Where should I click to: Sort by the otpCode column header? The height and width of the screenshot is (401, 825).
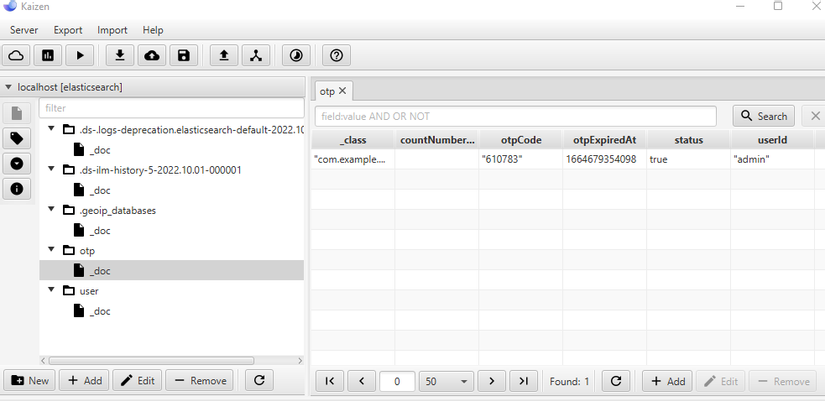pyautogui.click(x=520, y=140)
